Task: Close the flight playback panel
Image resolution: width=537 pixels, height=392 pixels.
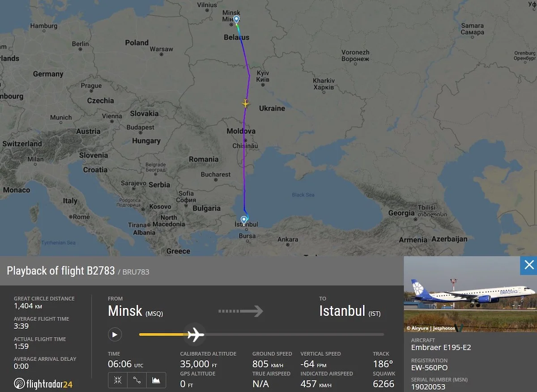Action: [528, 265]
